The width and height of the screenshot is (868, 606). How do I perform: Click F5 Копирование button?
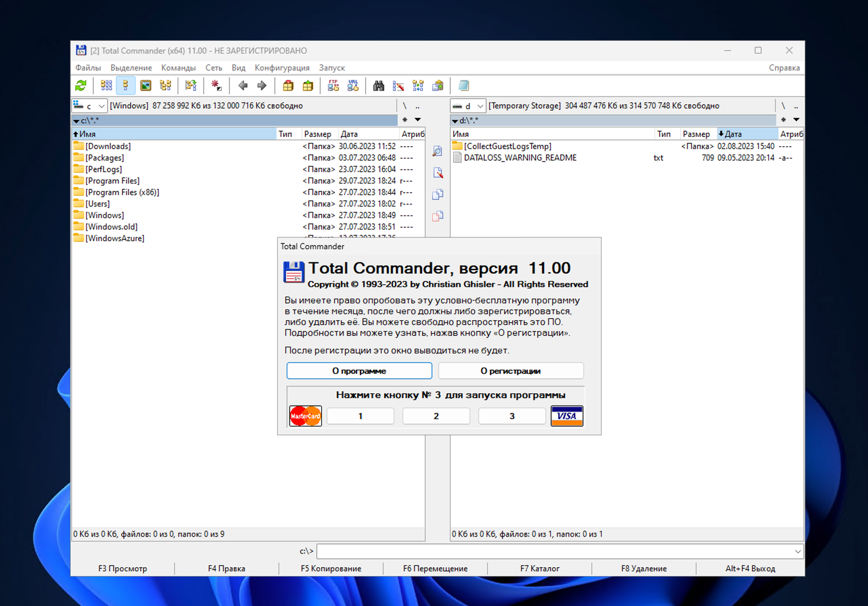pyautogui.click(x=331, y=568)
